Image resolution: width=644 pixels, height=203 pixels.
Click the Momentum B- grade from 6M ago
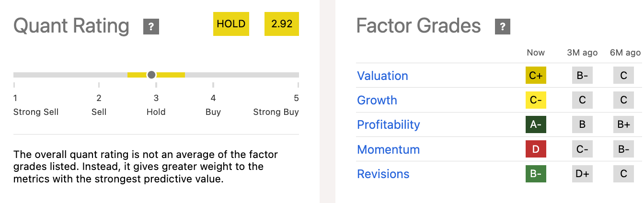[x=623, y=149]
